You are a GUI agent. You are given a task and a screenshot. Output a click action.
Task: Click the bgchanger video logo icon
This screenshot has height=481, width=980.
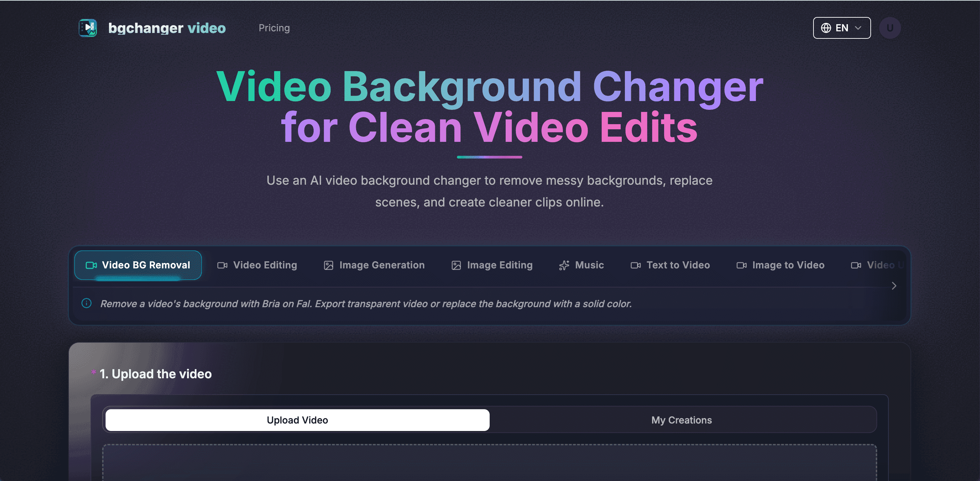click(88, 28)
